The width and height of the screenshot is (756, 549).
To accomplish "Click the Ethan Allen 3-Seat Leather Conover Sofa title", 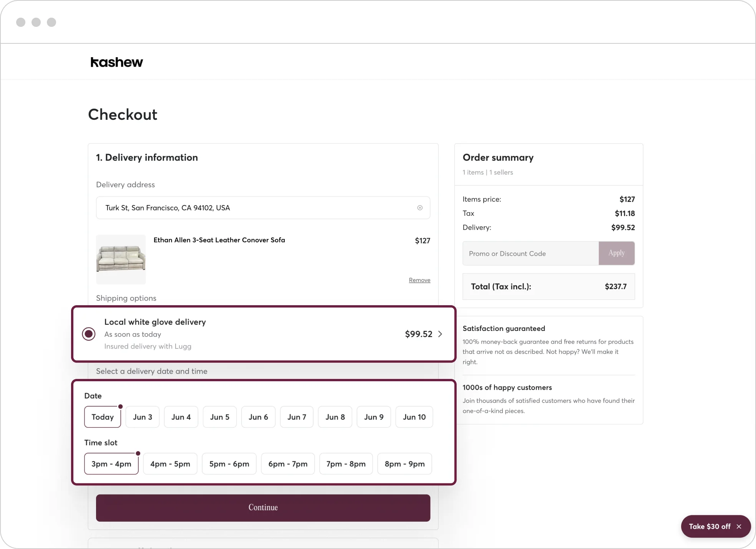I will pyautogui.click(x=219, y=240).
